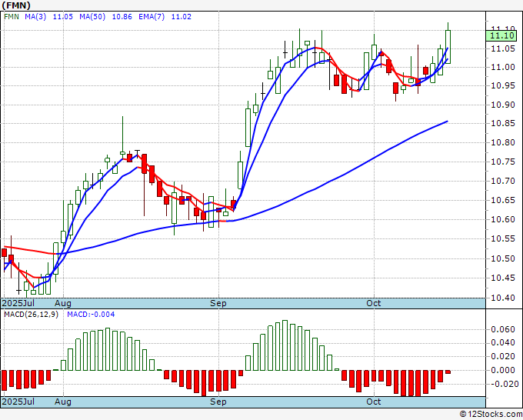Click Sep on the price chart date axis
The height and width of the screenshot is (420, 523).
[218, 303]
